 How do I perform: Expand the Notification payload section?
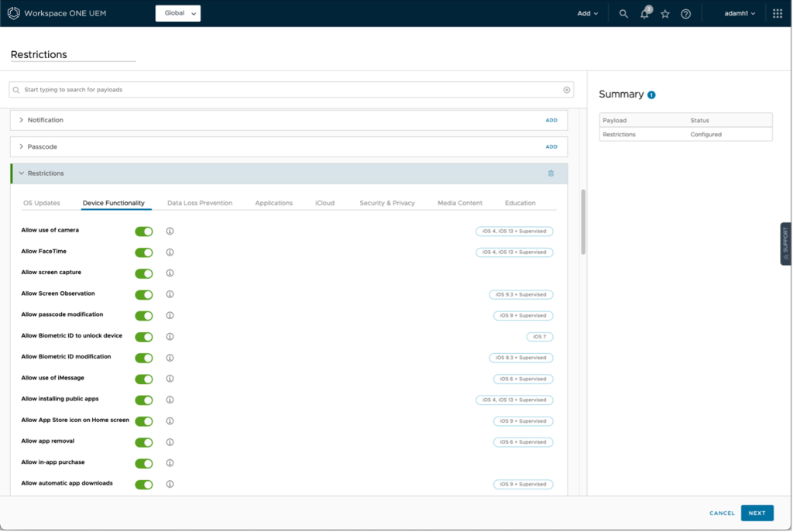(22, 120)
